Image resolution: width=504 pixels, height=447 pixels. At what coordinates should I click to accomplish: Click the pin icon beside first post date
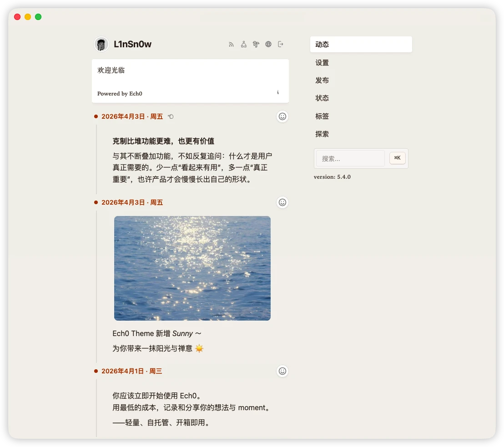pyautogui.click(x=171, y=116)
